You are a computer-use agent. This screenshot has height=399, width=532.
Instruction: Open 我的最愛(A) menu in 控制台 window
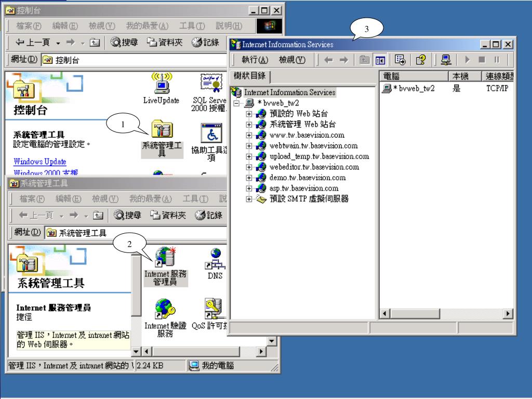click(x=147, y=26)
